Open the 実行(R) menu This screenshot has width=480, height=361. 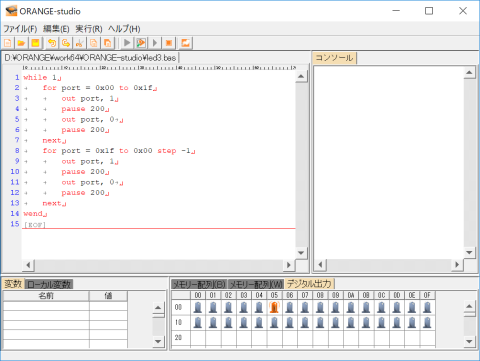(x=89, y=29)
